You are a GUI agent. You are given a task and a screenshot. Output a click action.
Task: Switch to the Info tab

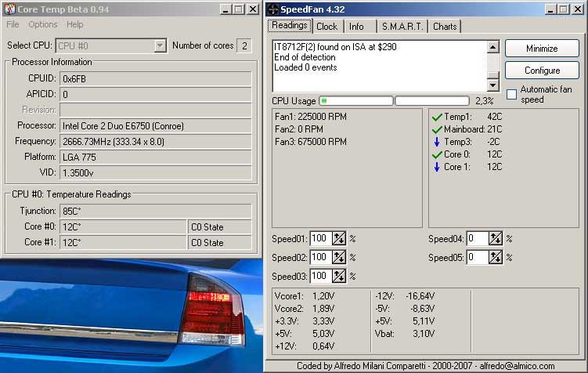click(356, 27)
